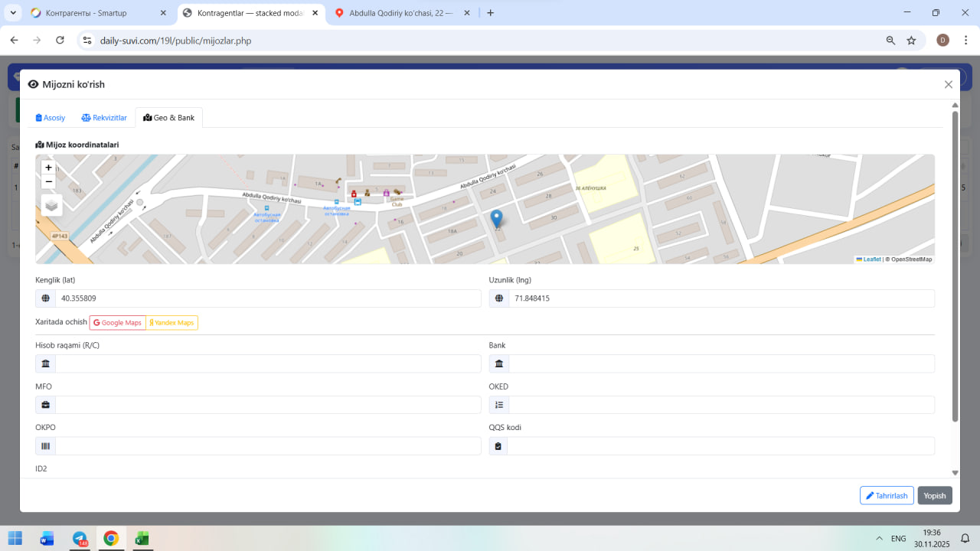Image resolution: width=980 pixels, height=551 pixels.
Task: Click the Leaflet attribution link
Action: pyautogui.click(x=871, y=259)
